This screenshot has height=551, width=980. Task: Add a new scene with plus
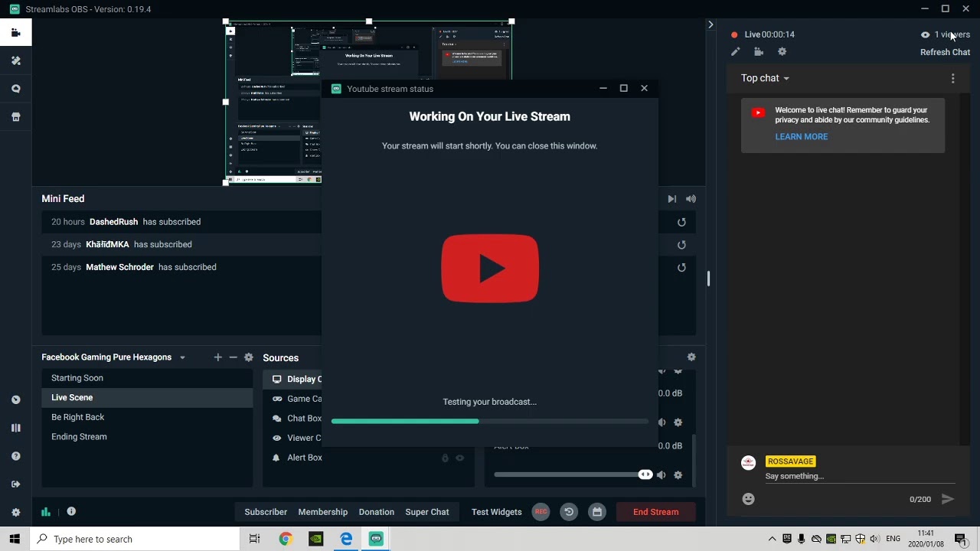(217, 357)
